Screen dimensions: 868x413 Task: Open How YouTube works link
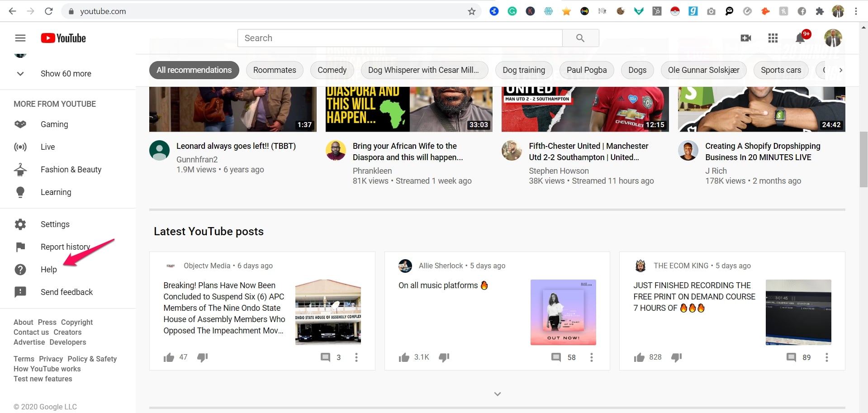pos(47,369)
